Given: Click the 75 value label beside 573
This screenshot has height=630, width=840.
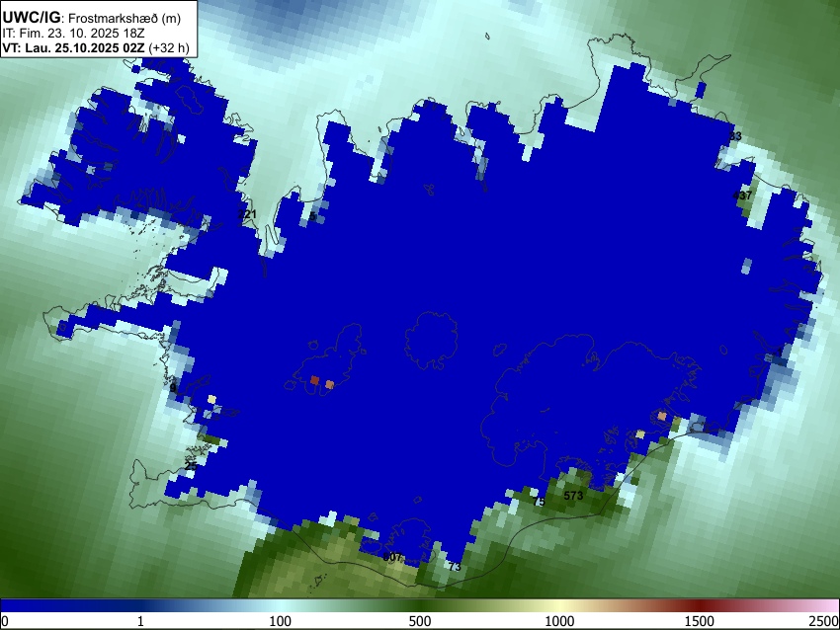Looking at the screenshot, I should (x=539, y=502).
